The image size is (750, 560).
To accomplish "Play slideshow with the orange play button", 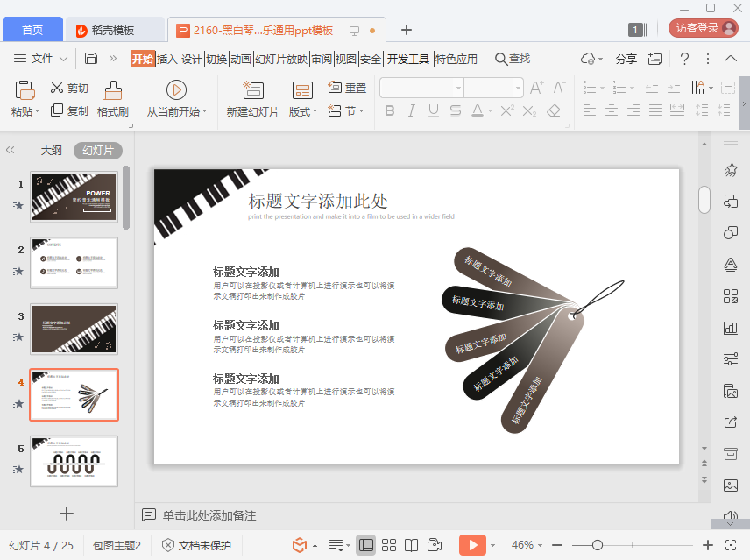I will tap(472, 545).
